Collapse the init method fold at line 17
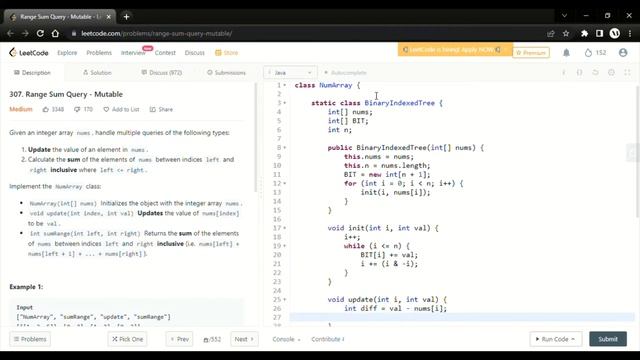The image size is (640, 360). coord(284,228)
